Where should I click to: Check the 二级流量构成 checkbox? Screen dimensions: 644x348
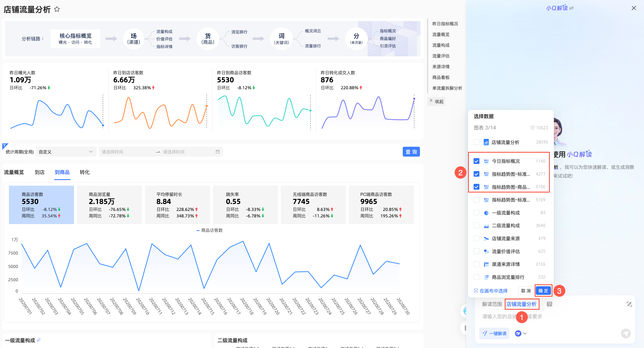coord(477,225)
